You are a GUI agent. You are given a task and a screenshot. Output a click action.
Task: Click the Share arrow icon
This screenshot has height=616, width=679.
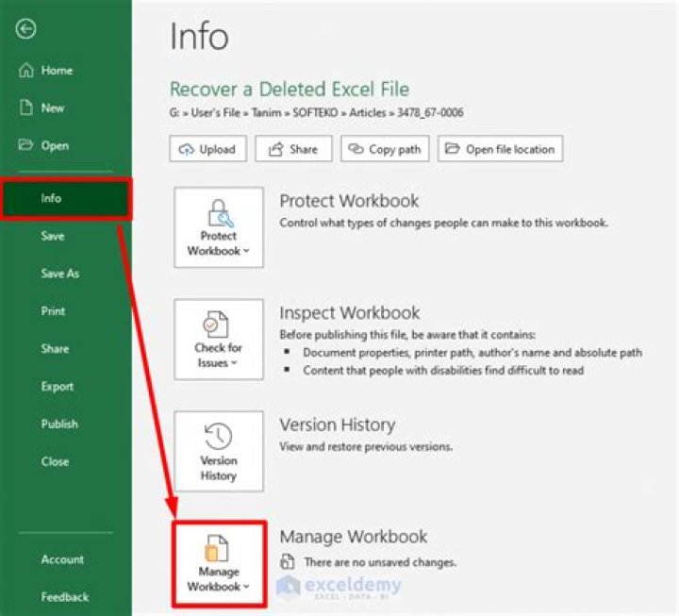pos(275,149)
